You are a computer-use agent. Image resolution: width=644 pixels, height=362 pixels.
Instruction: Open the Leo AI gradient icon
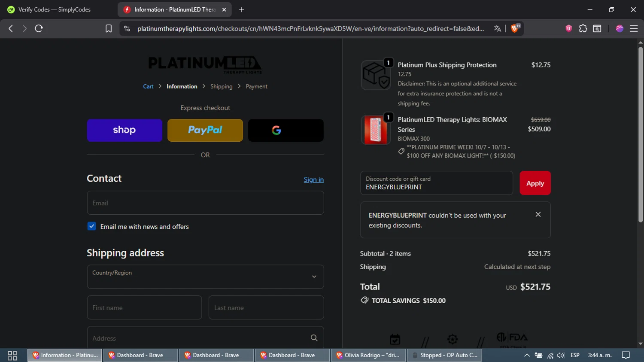620,28
